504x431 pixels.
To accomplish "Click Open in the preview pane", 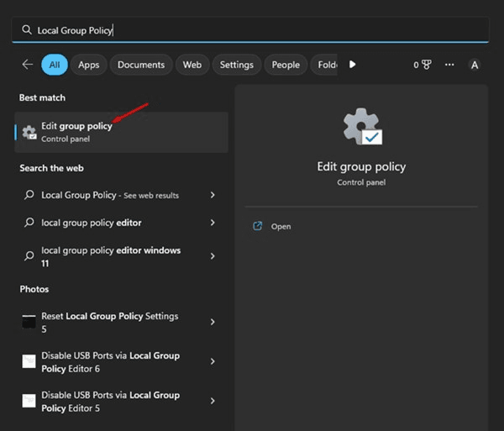I will [281, 227].
